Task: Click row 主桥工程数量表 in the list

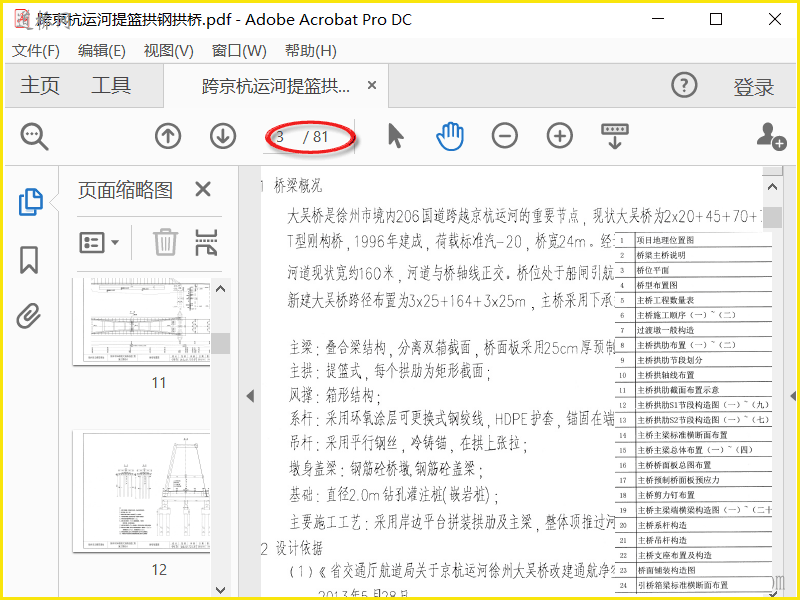Action: (694, 300)
